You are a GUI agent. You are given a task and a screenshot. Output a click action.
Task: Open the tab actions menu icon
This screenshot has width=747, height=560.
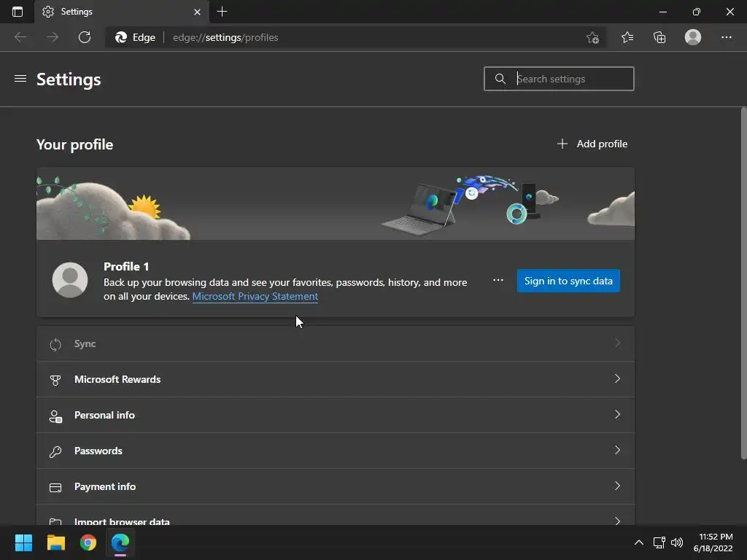[18, 12]
